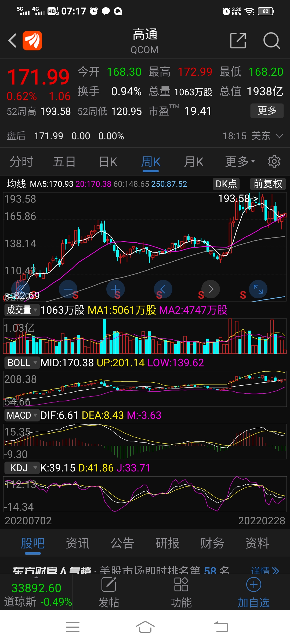Tap Android recent apps menu button
The height and width of the screenshot is (644, 290).
click(73, 627)
